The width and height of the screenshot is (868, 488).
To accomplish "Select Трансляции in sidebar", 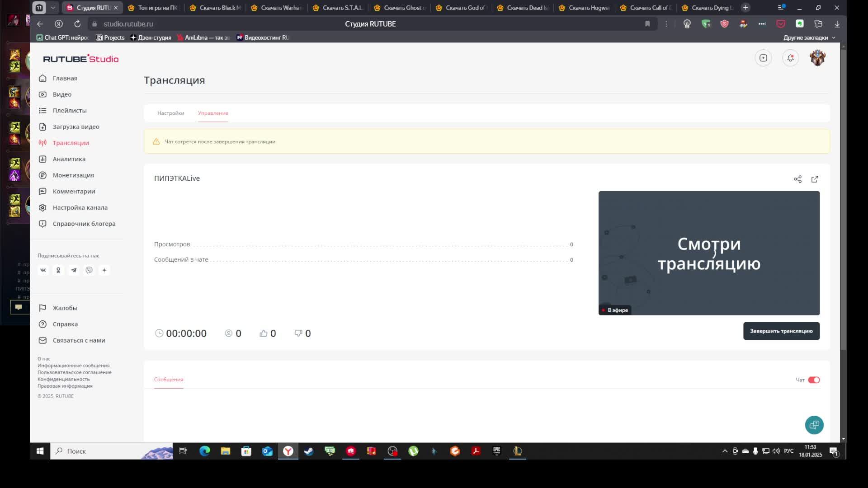I will 71,143.
